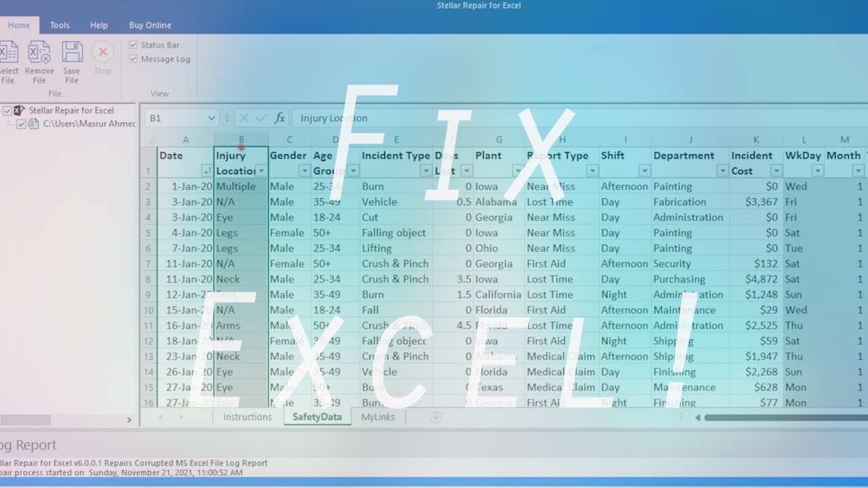Click the horizontal sheet scrollbar
Screen dimensions: 868x488
787,418
